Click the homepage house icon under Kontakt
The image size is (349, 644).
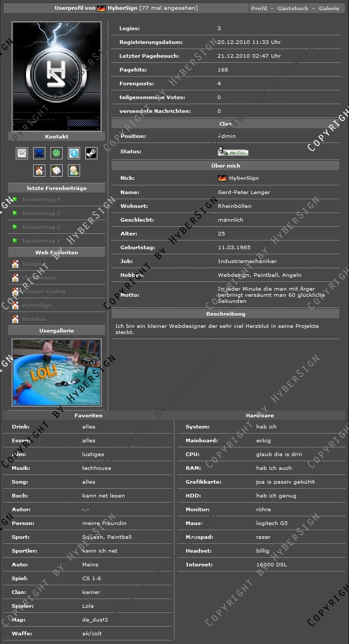(39, 171)
